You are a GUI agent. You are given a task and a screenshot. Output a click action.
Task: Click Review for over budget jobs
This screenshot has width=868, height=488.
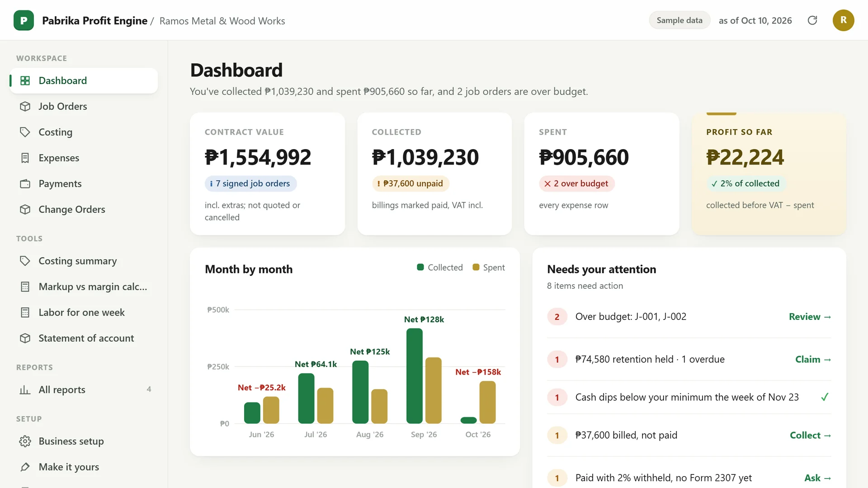click(x=810, y=317)
